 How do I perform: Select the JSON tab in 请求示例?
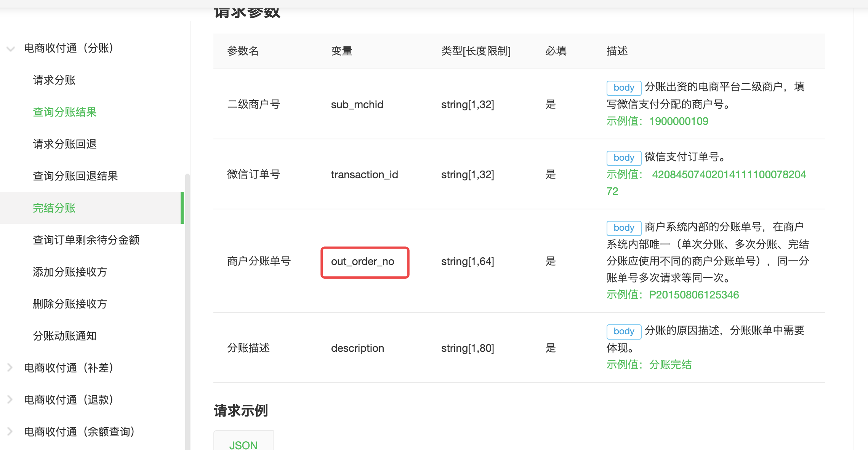tap(243, 444)
